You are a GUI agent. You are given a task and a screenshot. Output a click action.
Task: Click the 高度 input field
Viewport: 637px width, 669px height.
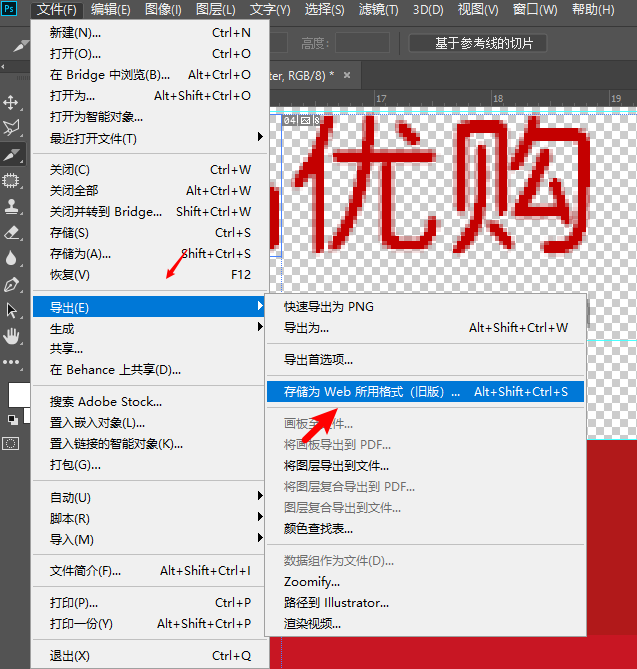pos(362,43)
